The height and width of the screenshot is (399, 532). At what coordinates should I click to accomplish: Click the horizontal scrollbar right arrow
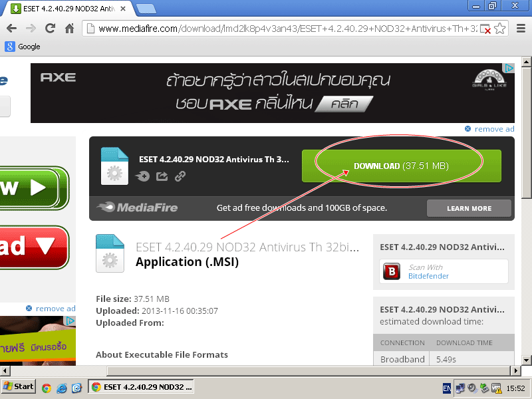(x=516, y=371)
